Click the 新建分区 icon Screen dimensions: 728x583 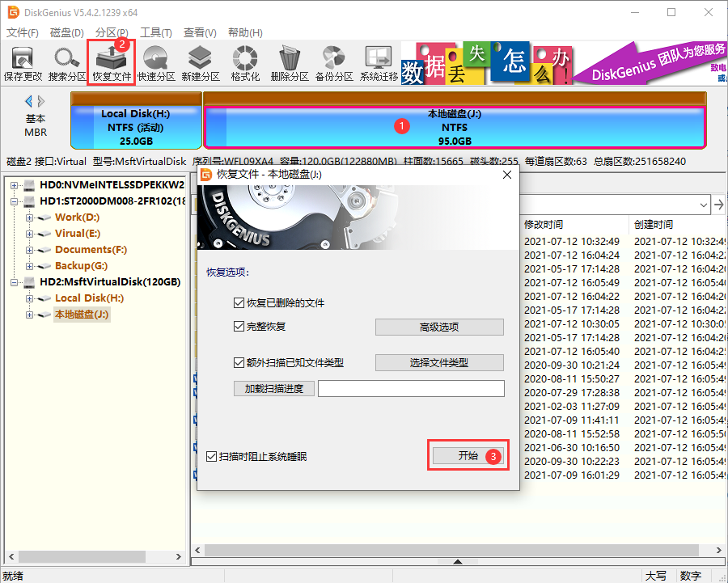pyautogui.click(x=201, y=64)
